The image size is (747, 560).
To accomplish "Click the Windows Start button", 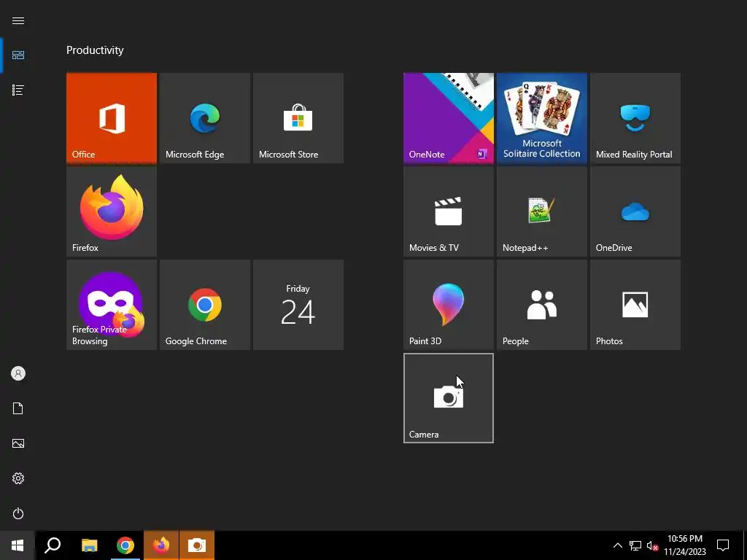I will coord(18,545).
